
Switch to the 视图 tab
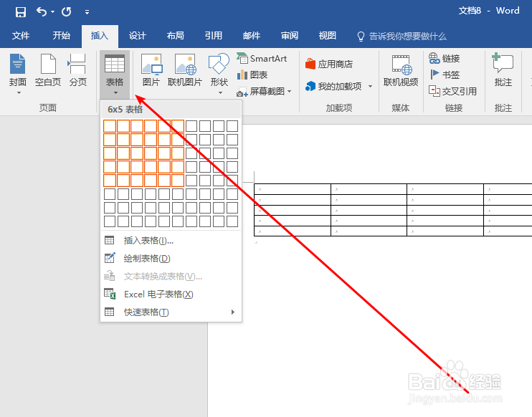coord(328,36)
